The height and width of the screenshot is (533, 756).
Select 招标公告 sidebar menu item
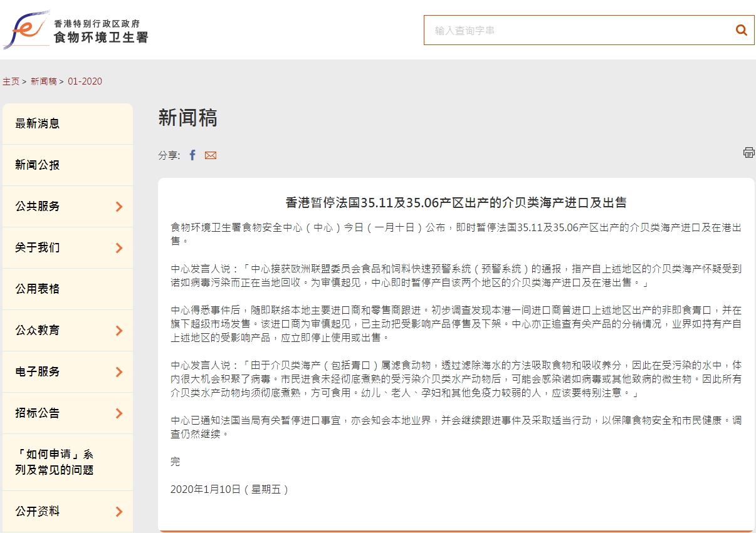(68, 413)
